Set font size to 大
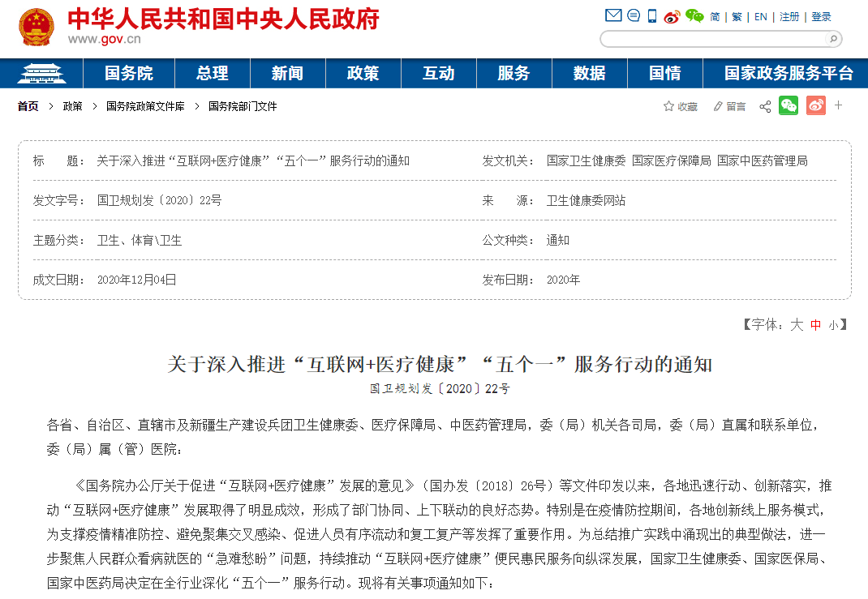The width and height of the screenshot is (868, 599). [797, 325]
